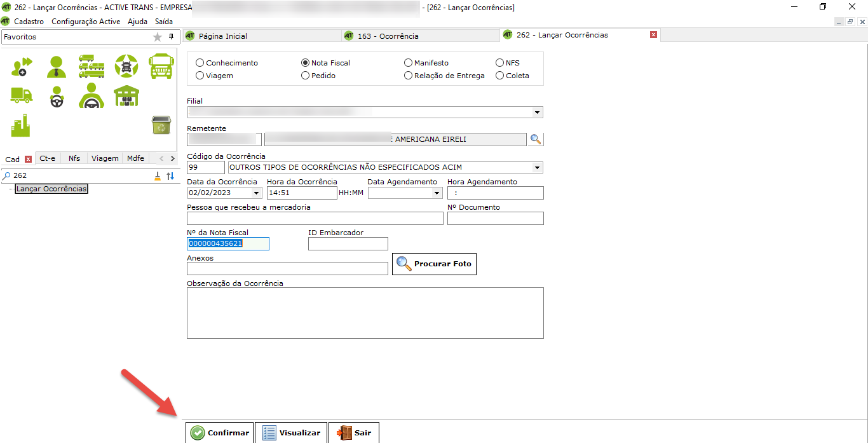Viewport: 868px width, 443px height.
Task: Open the Data da Ocorrência date picker
Action: pos(257,193)
